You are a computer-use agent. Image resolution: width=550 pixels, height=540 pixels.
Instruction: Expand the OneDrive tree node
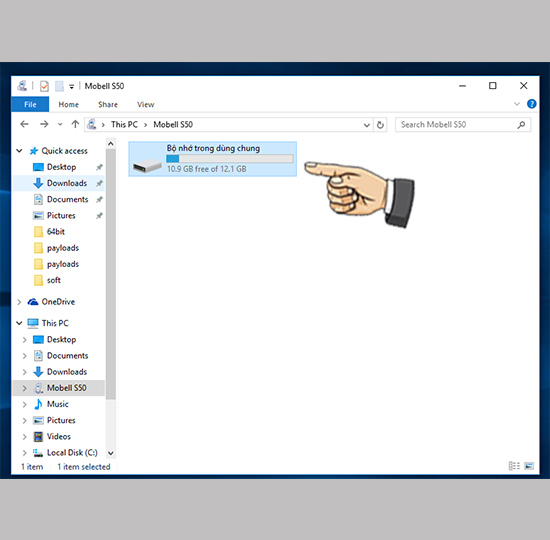tap(19, 302)
